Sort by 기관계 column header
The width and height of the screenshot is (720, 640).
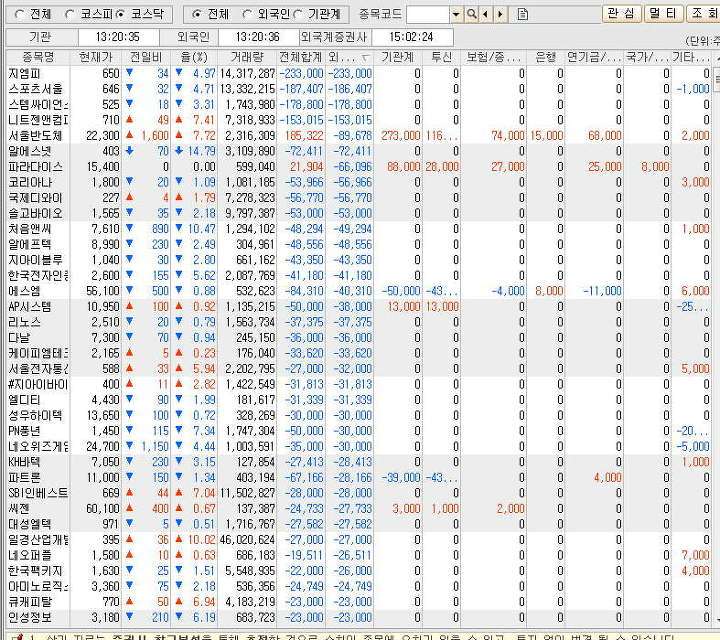398,57
